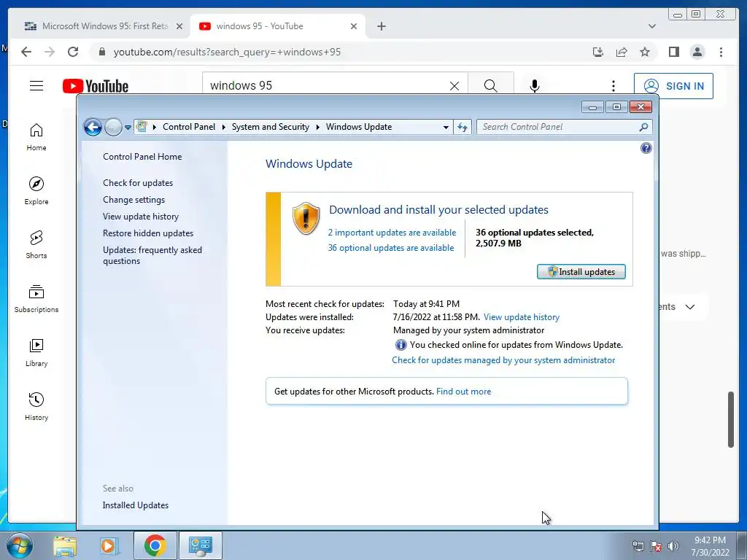Switch to Microsoft Windows 95: First Retail tab
Screen dimensions: 747x560
click(104, 26)
